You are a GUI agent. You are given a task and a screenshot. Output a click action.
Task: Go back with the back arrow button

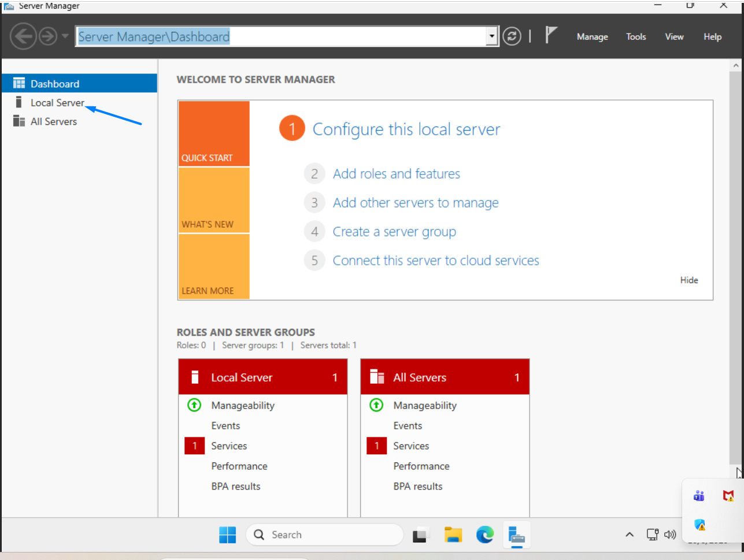[x=24, y=36]
